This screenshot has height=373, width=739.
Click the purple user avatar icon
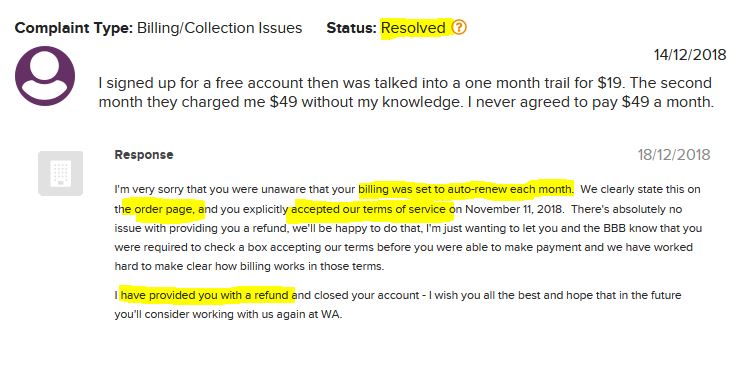[x=45, y=75]
